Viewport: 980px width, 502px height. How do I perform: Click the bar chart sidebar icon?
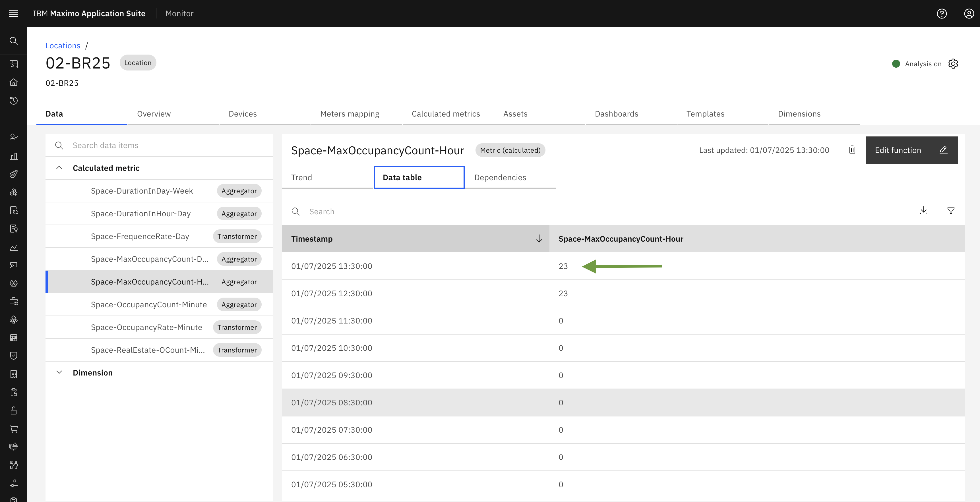point(14,156)
